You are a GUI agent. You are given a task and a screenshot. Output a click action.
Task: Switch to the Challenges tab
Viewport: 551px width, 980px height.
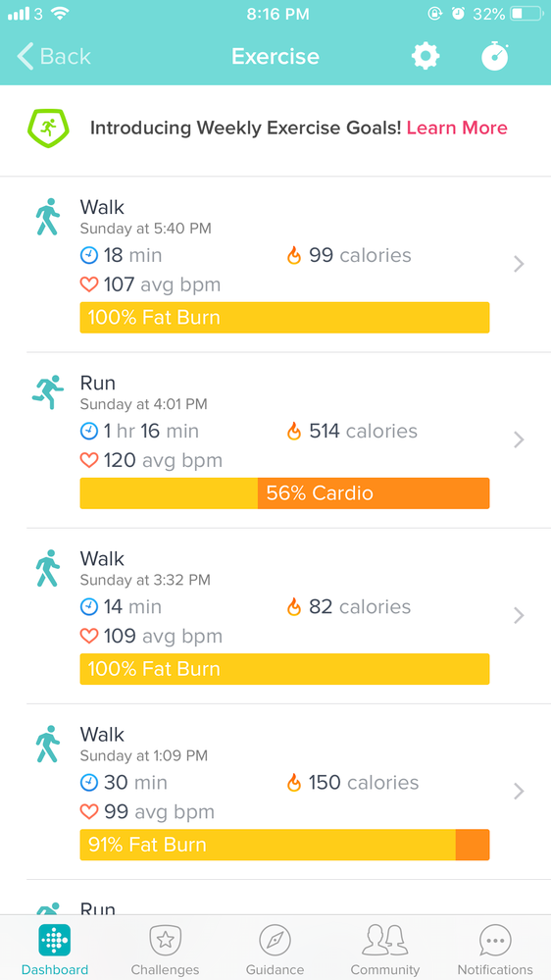click(165, 950)
